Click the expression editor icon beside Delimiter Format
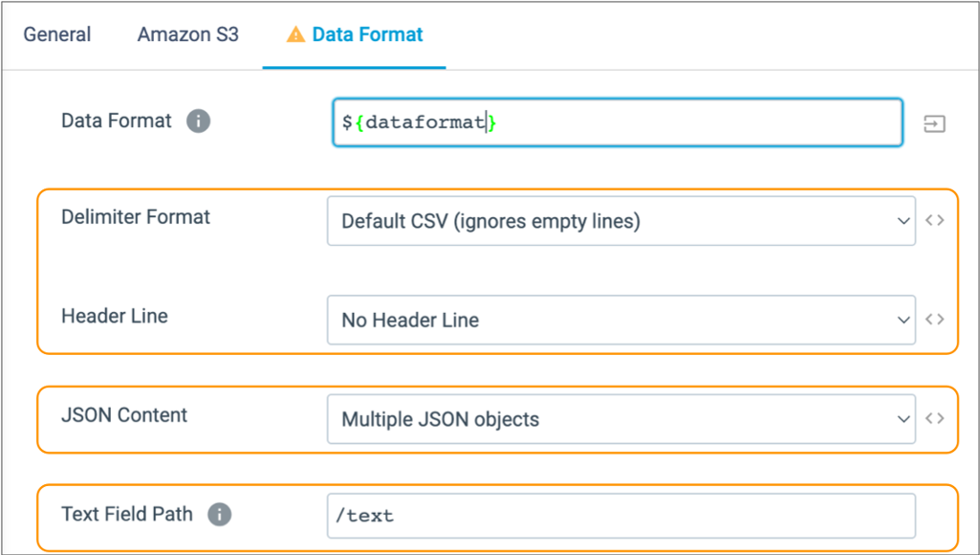Screen dimensions: 980x555 934,220
